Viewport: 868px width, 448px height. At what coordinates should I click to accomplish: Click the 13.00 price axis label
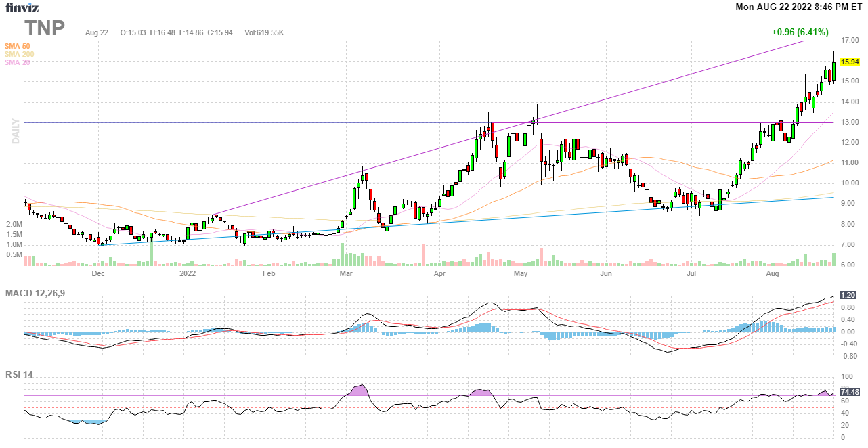(850, 122)
